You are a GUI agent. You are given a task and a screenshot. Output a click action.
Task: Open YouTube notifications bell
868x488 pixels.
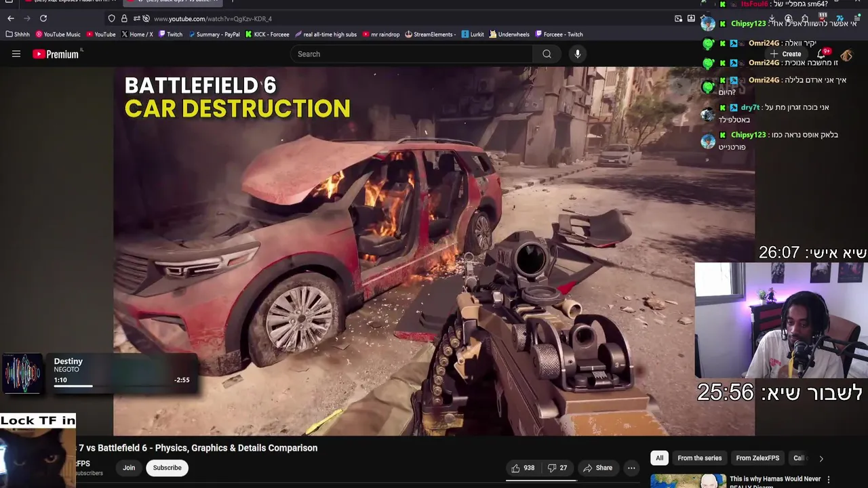pyautogui.click(x=821, y=54)
